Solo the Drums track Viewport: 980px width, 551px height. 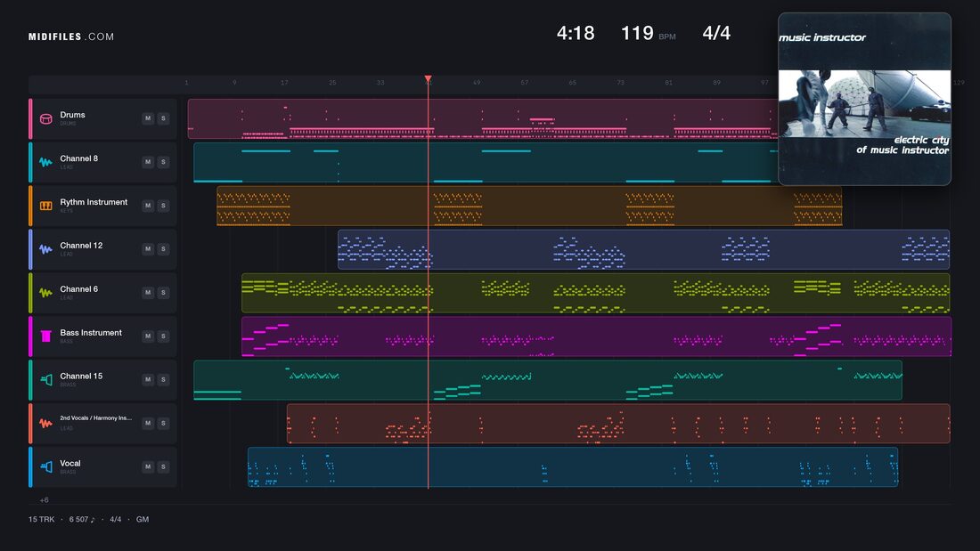(163, 118)
